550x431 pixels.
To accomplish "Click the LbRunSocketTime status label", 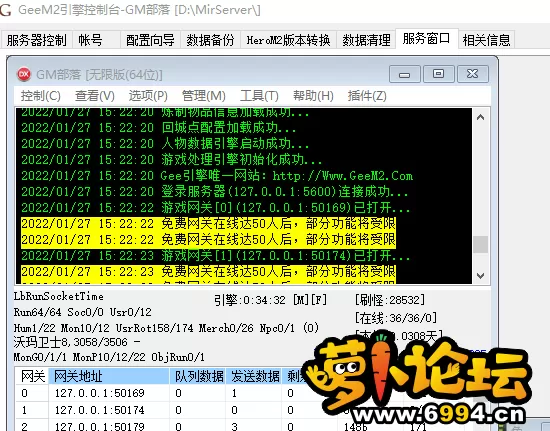I will point(59,296).
